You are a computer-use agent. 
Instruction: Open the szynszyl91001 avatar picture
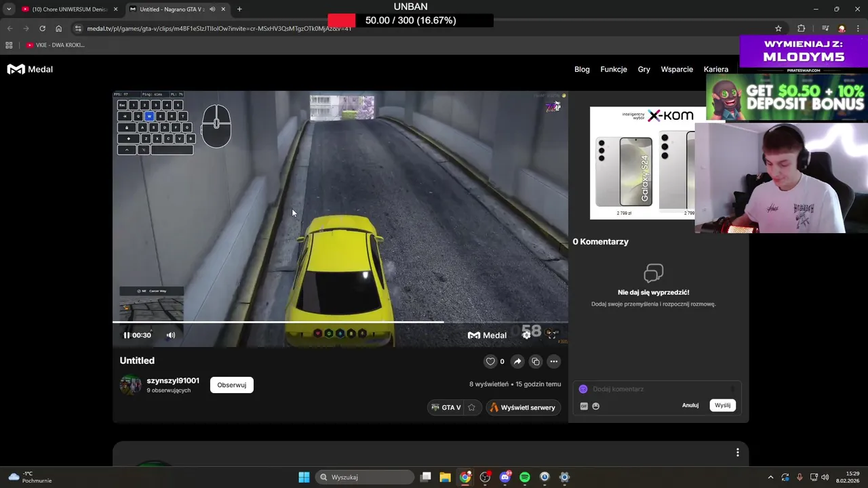[130, 385]
